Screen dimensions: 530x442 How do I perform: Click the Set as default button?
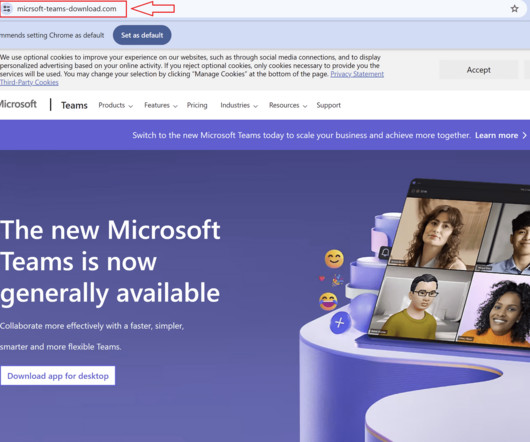pyautogui.click(x=142, y=35)
